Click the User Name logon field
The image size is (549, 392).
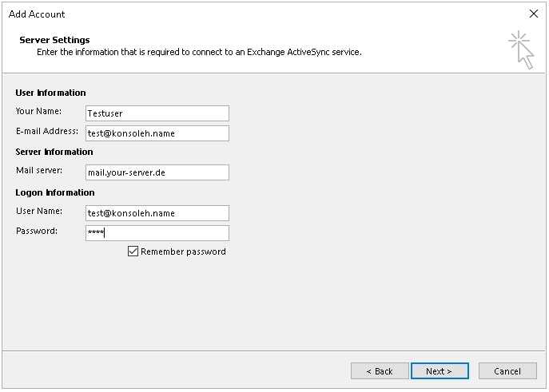click(157, 213)
